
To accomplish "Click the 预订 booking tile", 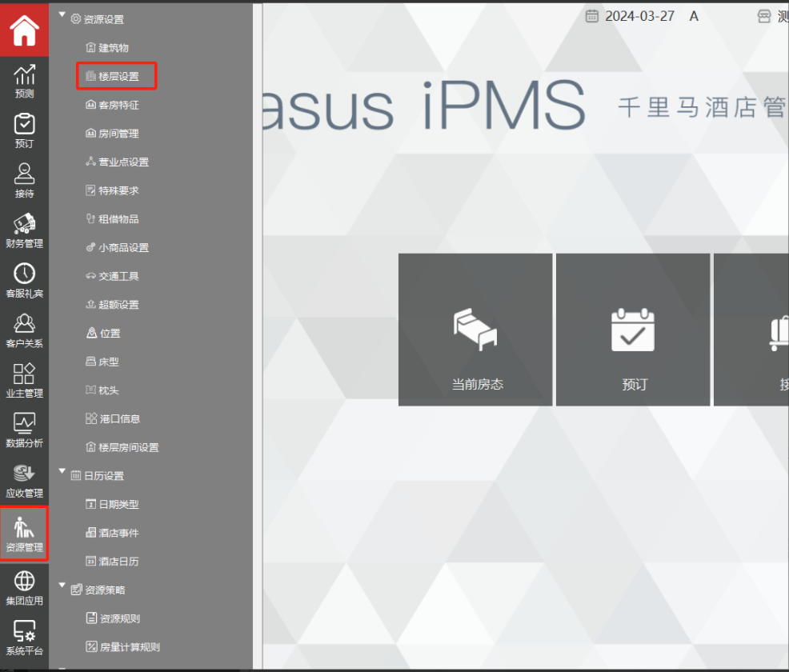I will [633, 330].
